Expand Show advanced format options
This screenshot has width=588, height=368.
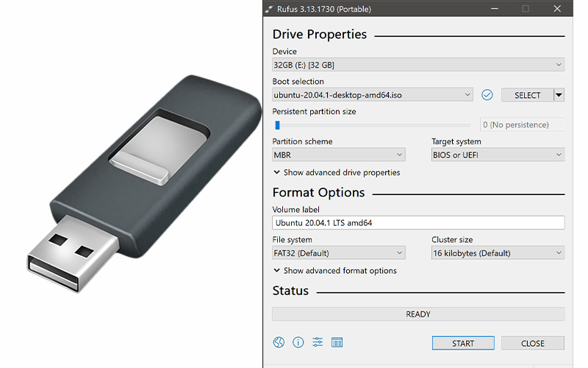335,271
